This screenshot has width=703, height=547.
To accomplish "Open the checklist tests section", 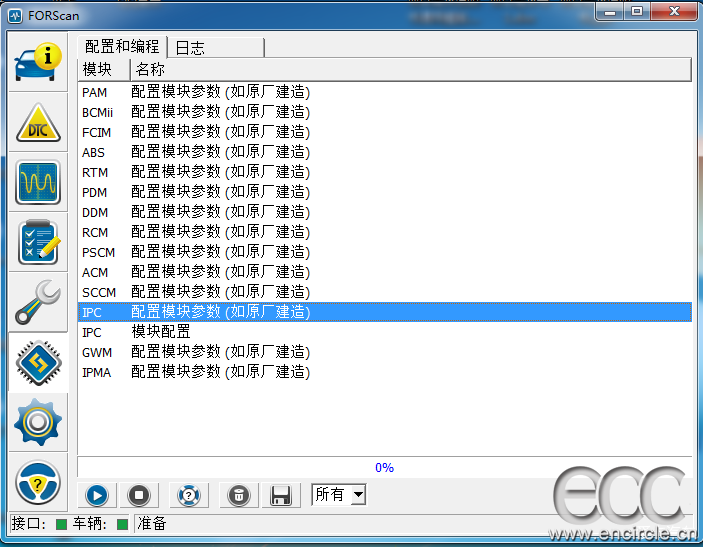I will point(38,242).
